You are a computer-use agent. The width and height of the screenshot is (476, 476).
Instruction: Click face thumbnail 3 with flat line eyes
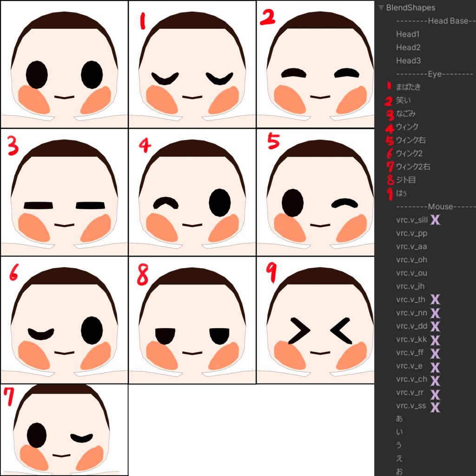tap(64, 192)
